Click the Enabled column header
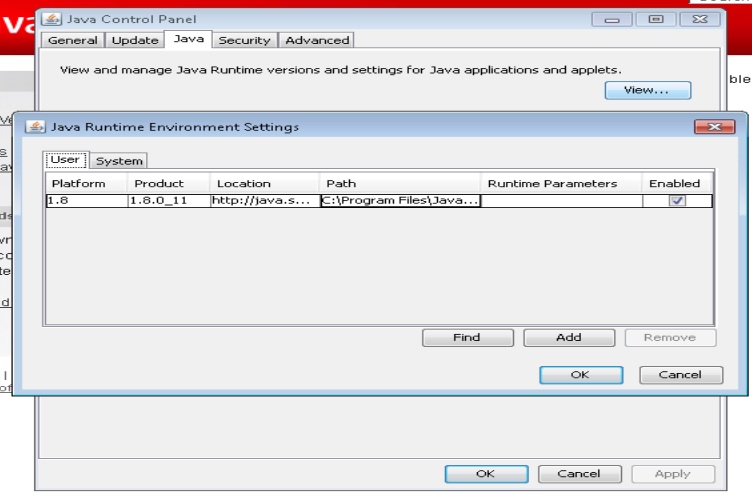 677,184
